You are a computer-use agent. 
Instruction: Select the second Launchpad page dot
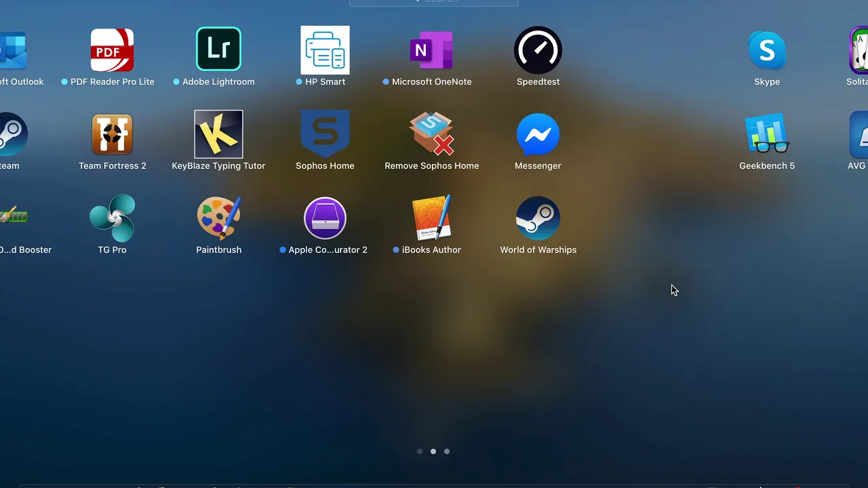pyautogui.click(x=433, y=451)
